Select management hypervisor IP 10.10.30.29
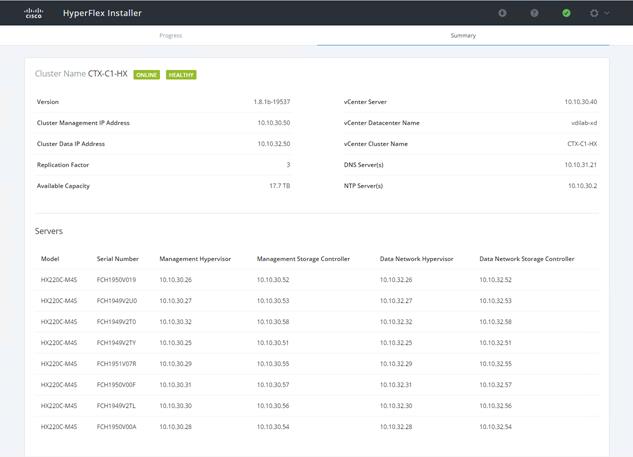 [175, 364]
